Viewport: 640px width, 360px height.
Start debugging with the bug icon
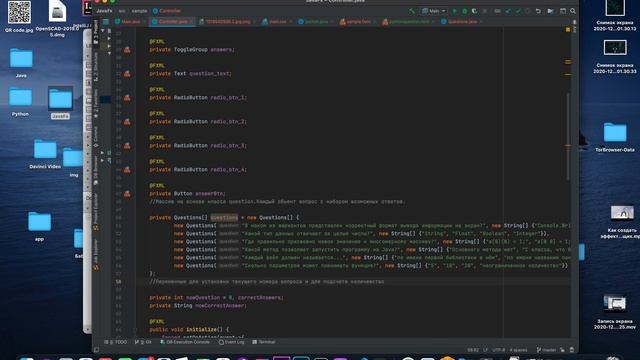click(x=464, y=11)
